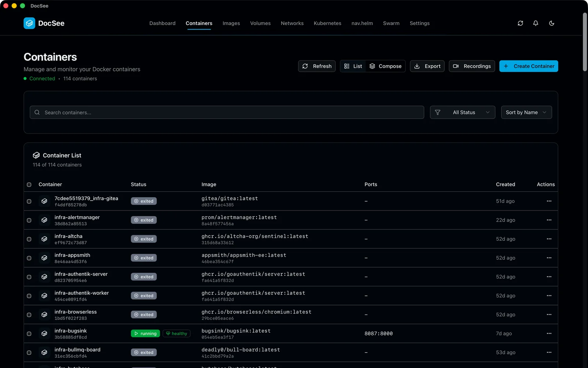Check the infra-bugsink row checkbox
This screenshot has width=588, height=368.
pyautogui.click(x=29, y=334)
